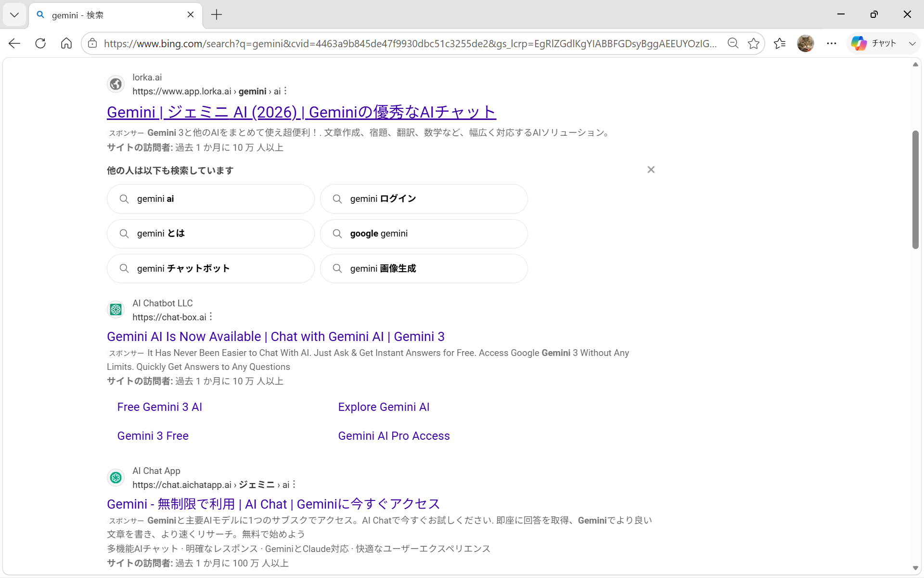924x578 pixels.
Task: Click the scrollbar down arrow
Action: coord(915,568)
